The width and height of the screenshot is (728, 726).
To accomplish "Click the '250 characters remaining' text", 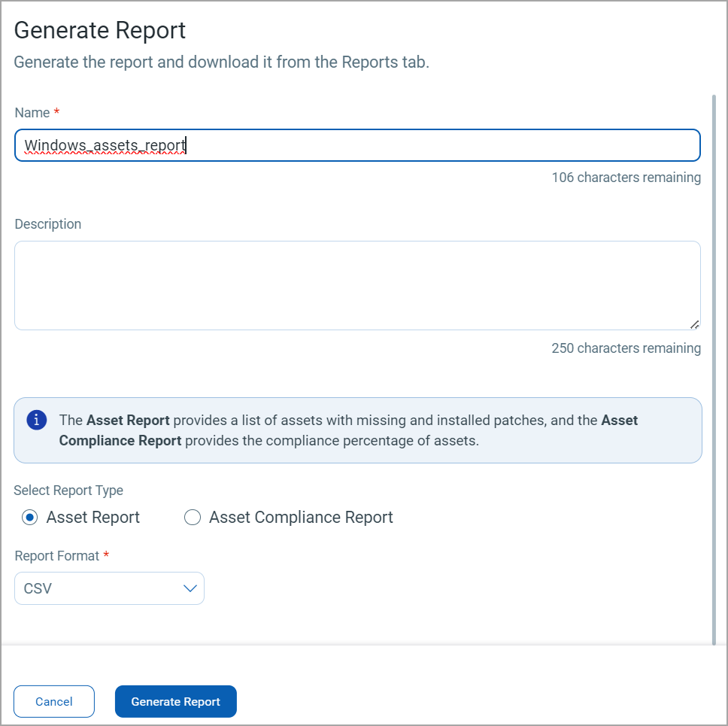I will (x=626, y=348).
